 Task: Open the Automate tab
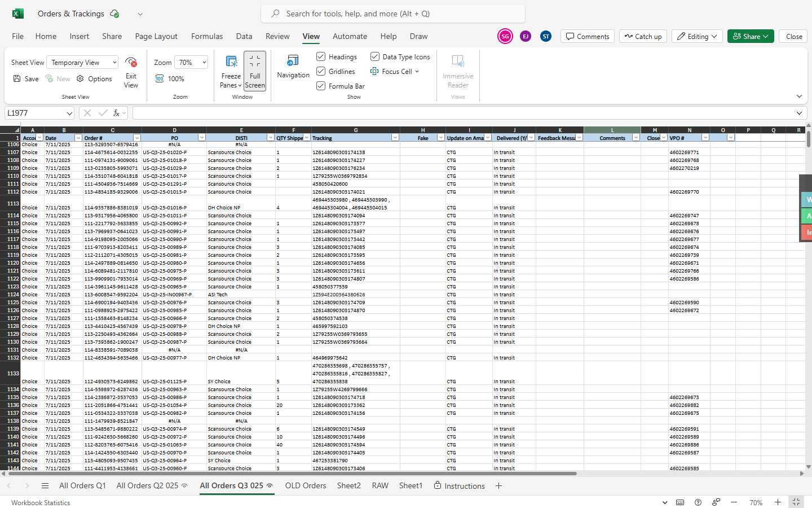click(350, 36)
